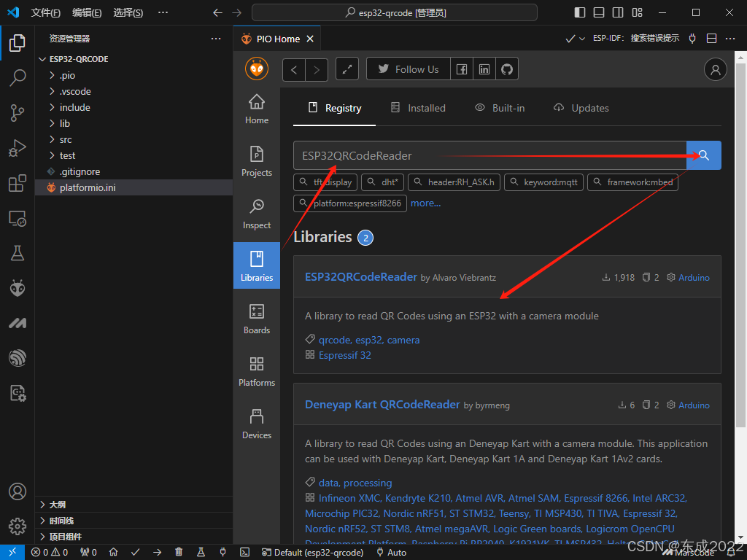Open the Extensions view
This screenshot has width=747, height=560.
pos(18,183)
